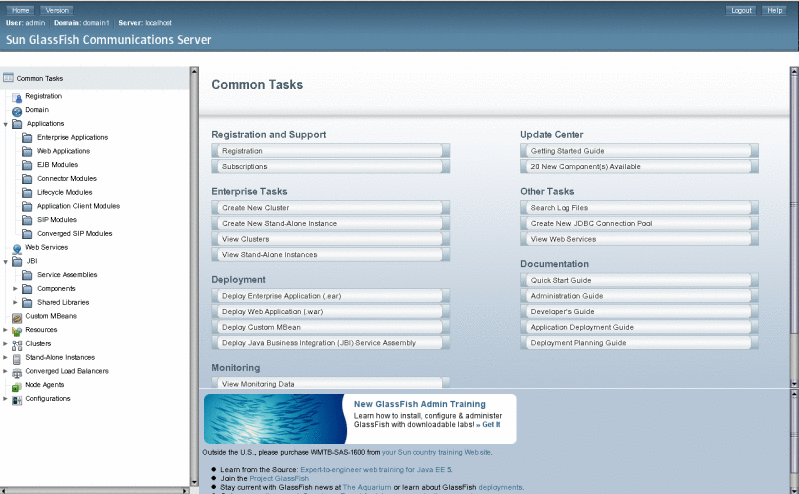799x494 pixels.
Task: Collapse the Applications tree node
Action: (x=6, y=124)
